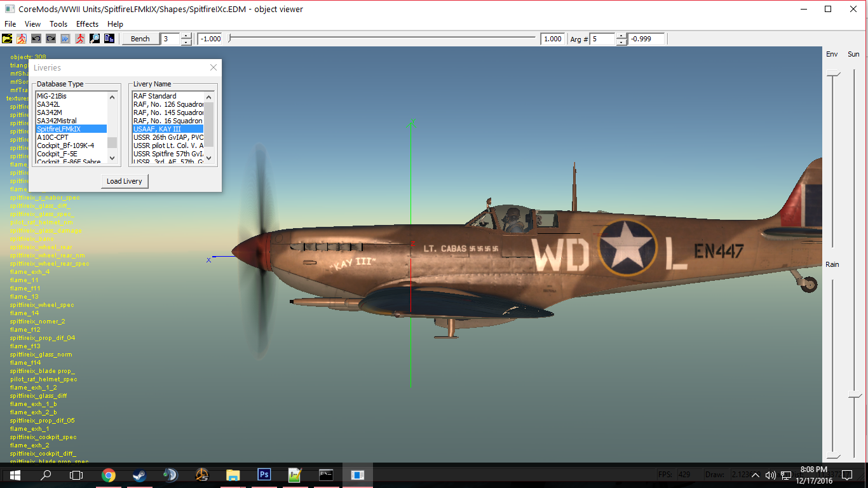
Task: Click the blue fast-forward toolbar icon
Action: [65, 39]
